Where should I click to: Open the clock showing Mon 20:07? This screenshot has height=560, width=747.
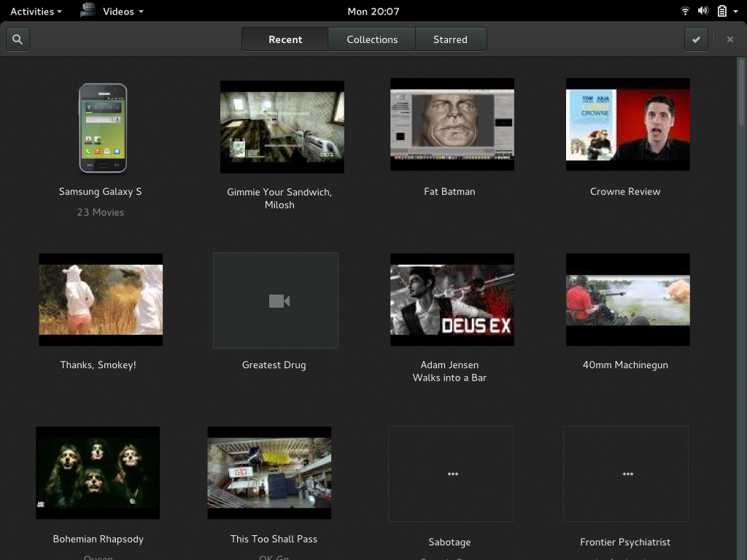tap(373, 12)
